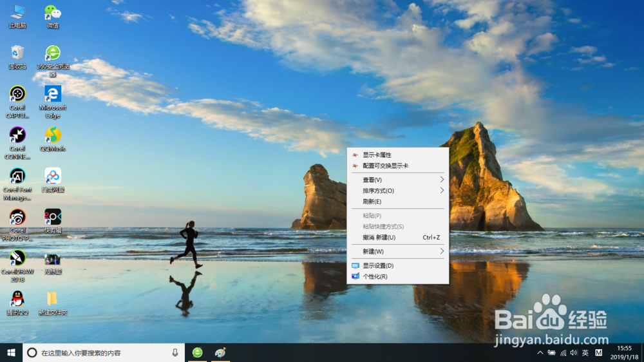Select the Microsoft Edge desktop shortcut
Viewport: 644px width, 362px height.
[53, 102]
